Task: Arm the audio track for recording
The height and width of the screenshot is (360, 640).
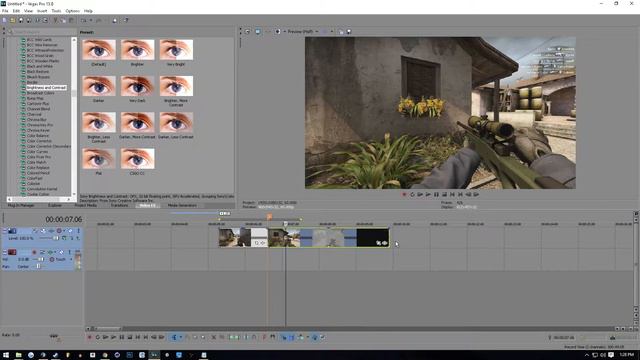Action: pyautogui.click(x=34, y=252)
